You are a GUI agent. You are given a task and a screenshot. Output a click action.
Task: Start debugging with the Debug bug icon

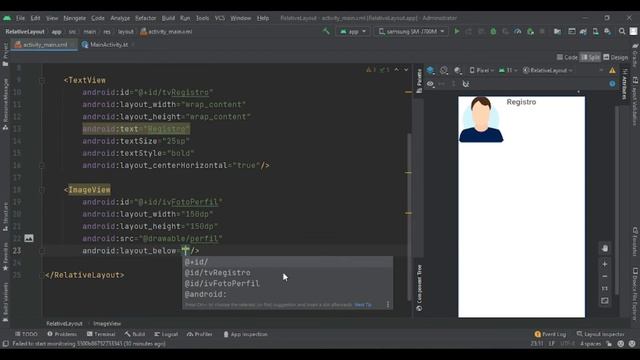click(493, 31)
